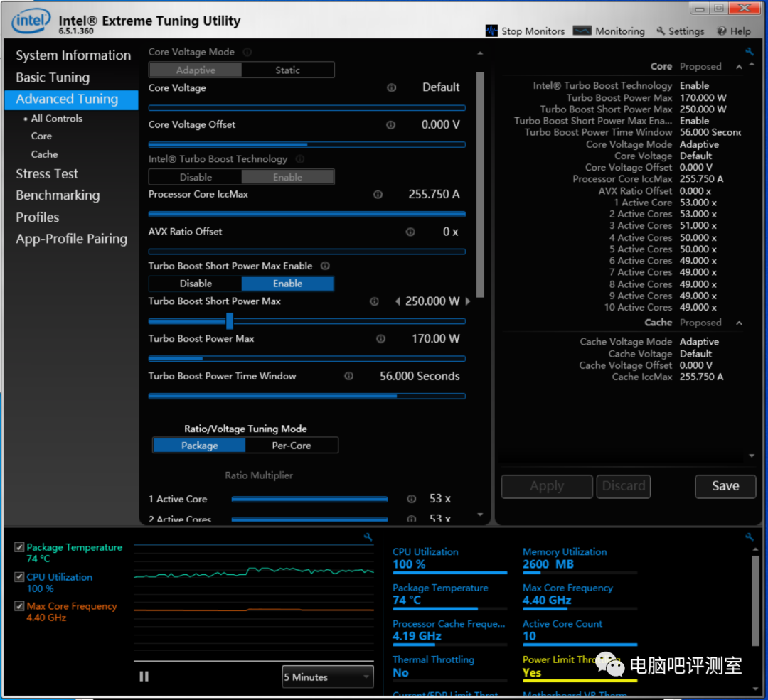The image size is (768, 700).
Task: Select Package ratio/voltage tuning mode
Action: 199,446
